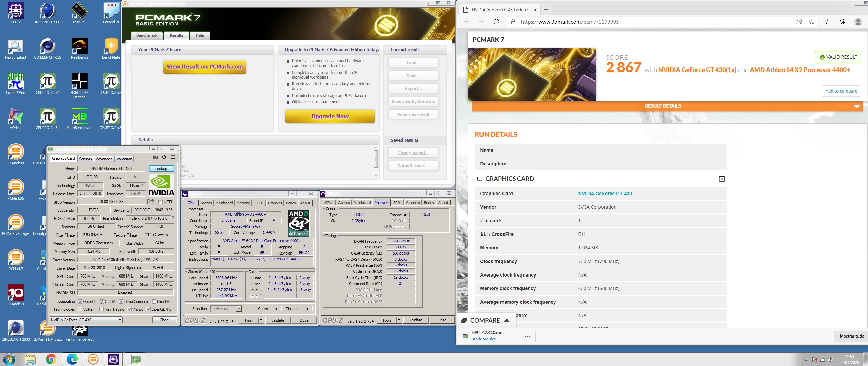Open the Help tab in PCMark 7
Viewport: 868px width, 366px height.
point(200,35)
